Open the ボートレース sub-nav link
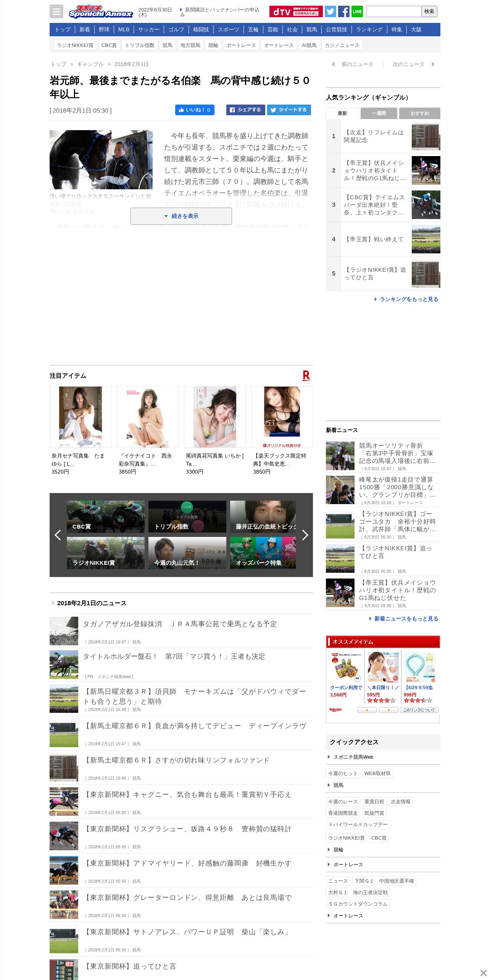This screenshot has height=980, width=490. [x=241, y=45]
